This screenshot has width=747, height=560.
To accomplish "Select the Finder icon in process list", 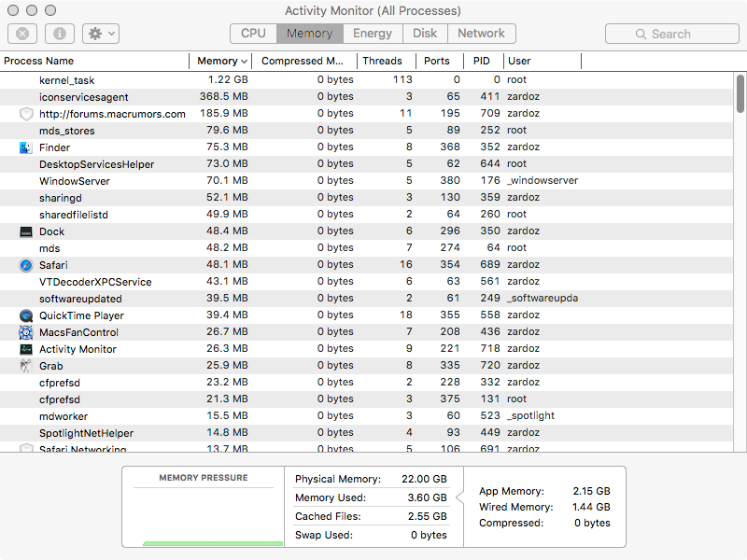I will click(26, 147).
